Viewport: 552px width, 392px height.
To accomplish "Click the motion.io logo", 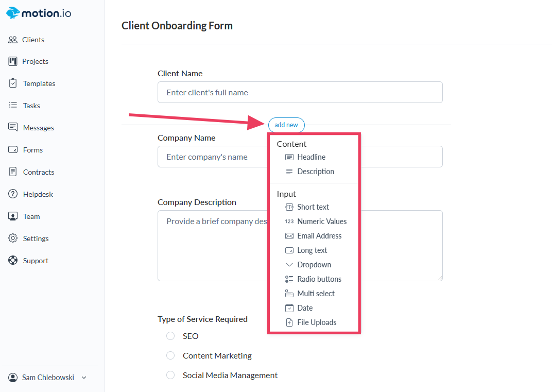I will (39, 13).
